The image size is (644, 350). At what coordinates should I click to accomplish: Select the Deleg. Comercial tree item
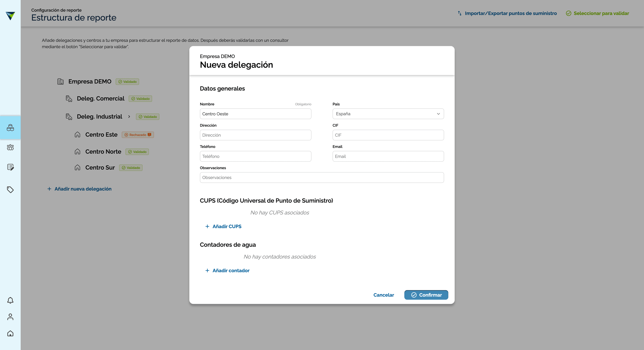100,99
